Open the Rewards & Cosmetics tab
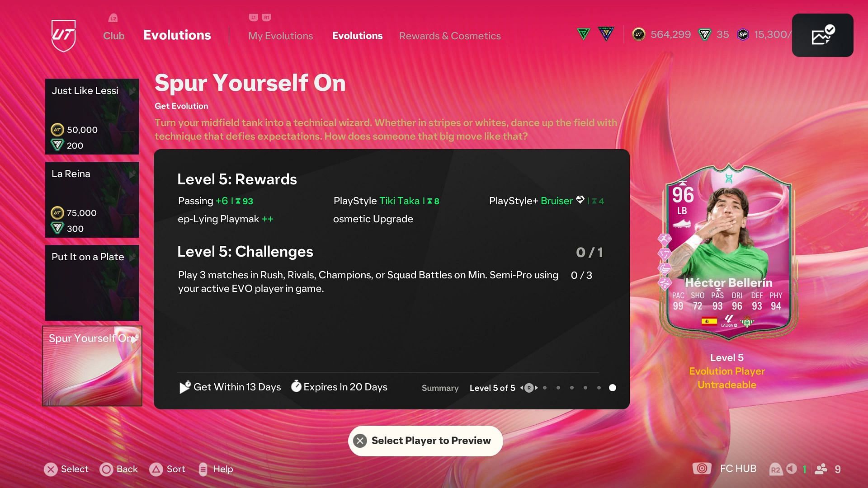The width and height of the screenshot is (868, 488). point(450,36)
